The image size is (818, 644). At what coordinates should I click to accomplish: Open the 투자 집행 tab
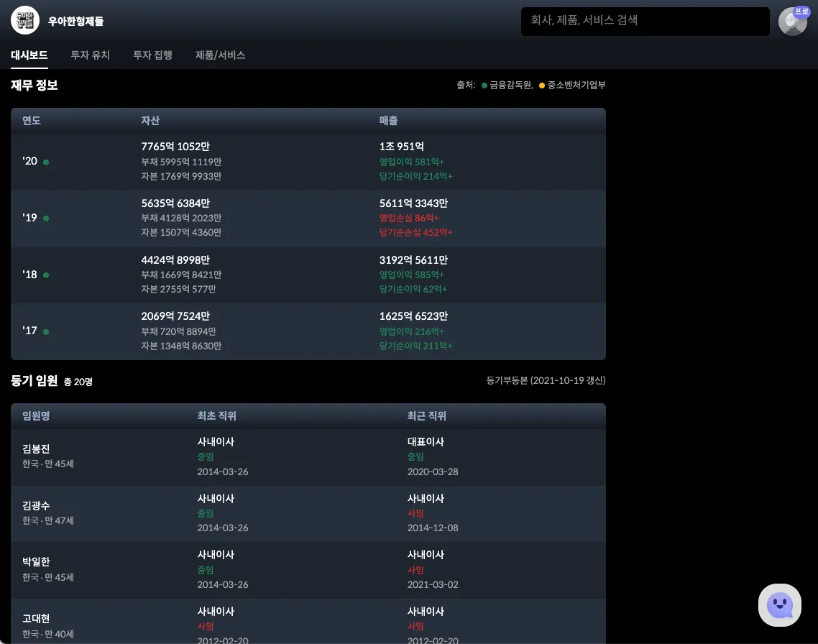[153, 55]
